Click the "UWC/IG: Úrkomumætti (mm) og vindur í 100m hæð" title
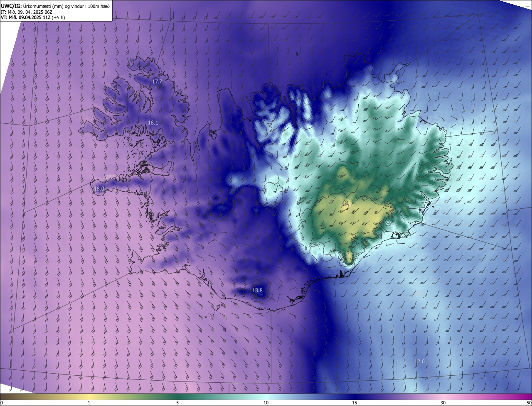The width and height of the screenshot is (532, 406). pyautogui.click(x=55, y=5)
